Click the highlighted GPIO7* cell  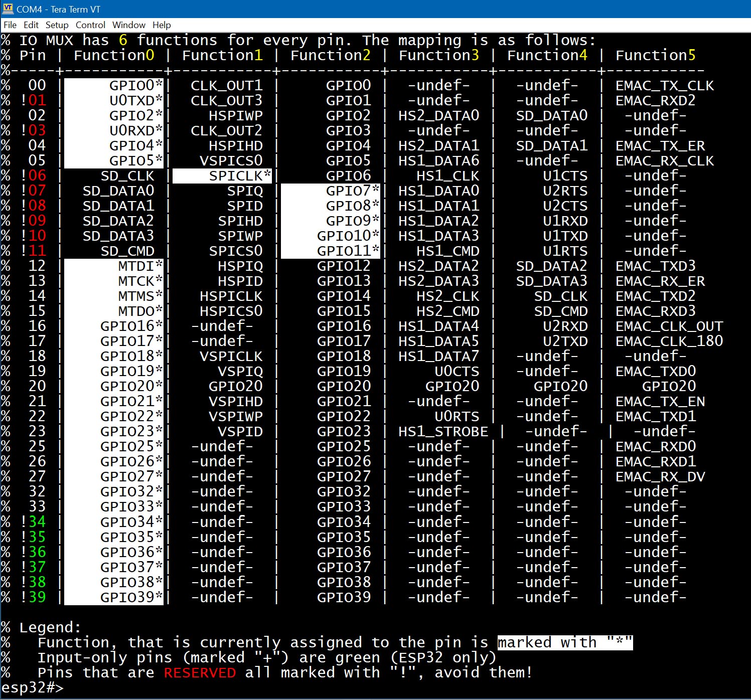[331, 191]
